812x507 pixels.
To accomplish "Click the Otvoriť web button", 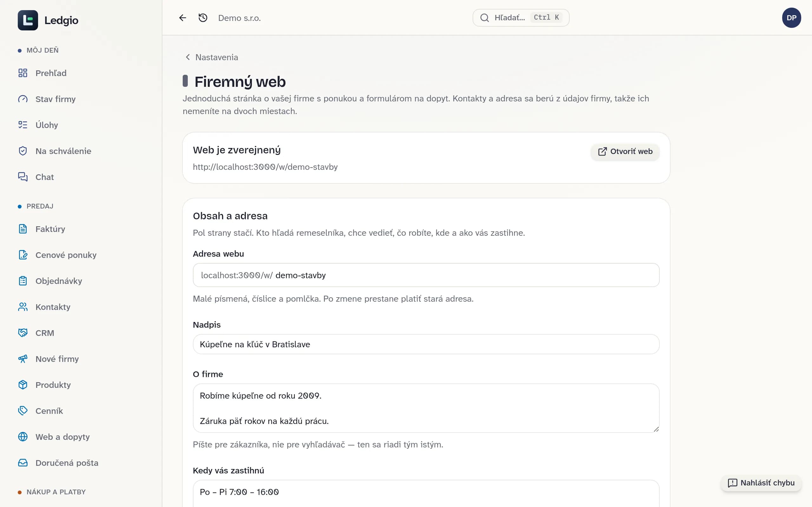I will 625,151.
